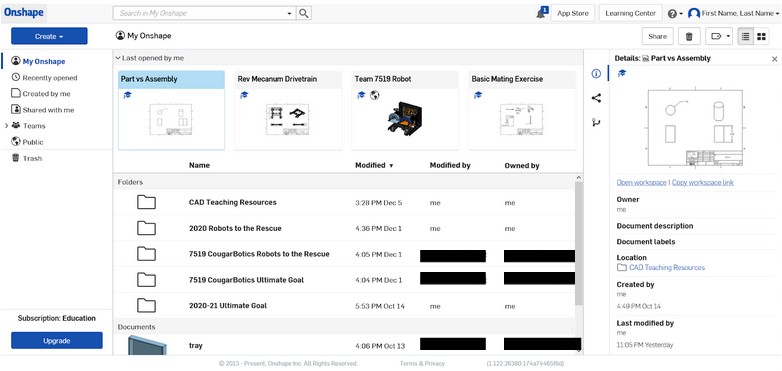782x371 pixels.
Task: Sort by the Modified column header
Action: coord(374,165)
